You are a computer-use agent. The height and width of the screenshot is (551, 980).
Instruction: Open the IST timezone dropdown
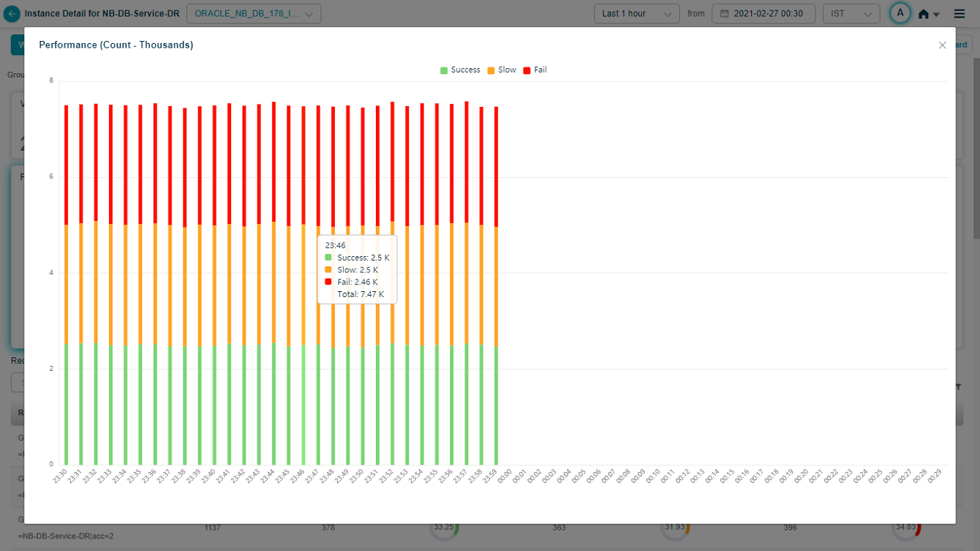coord(851,14)
